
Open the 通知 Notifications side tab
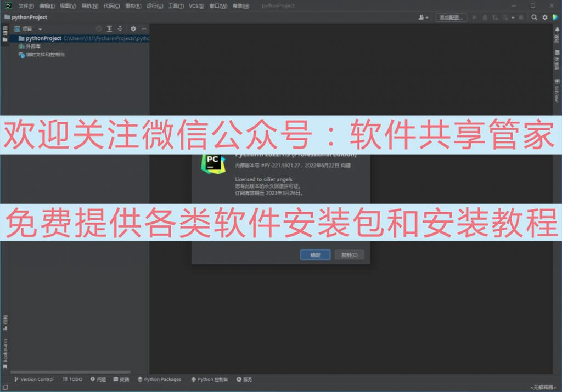[x=557, y=35]
